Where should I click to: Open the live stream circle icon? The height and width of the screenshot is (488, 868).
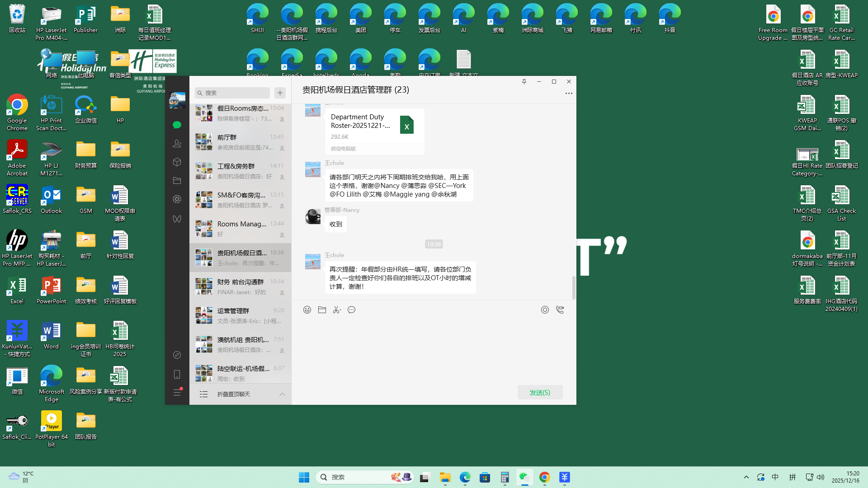(x=545, y=310)
